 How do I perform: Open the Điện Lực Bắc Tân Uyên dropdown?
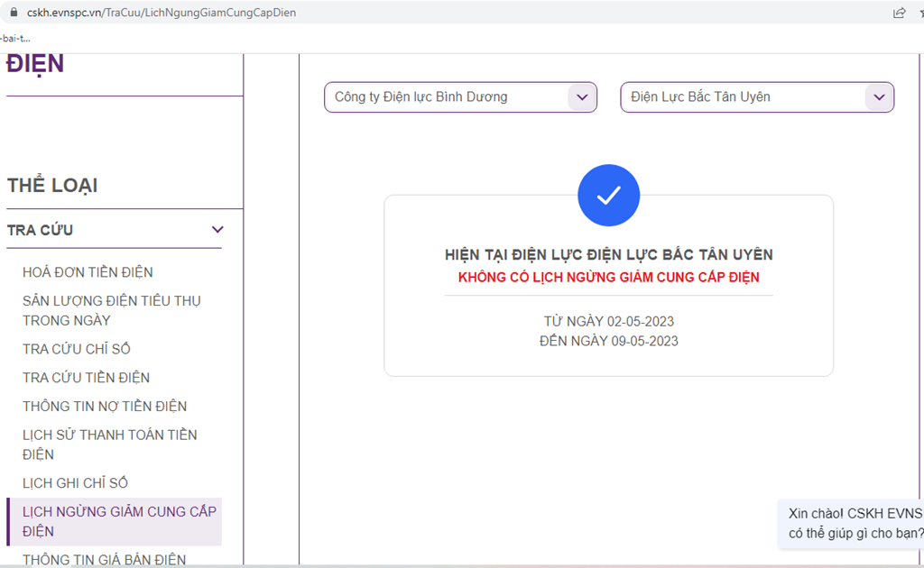757,97
